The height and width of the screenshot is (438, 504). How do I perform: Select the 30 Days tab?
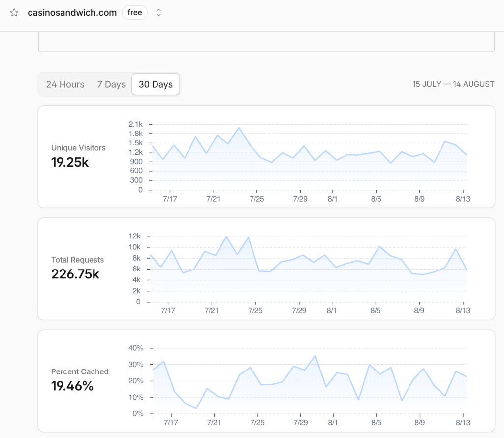point(156,84)
